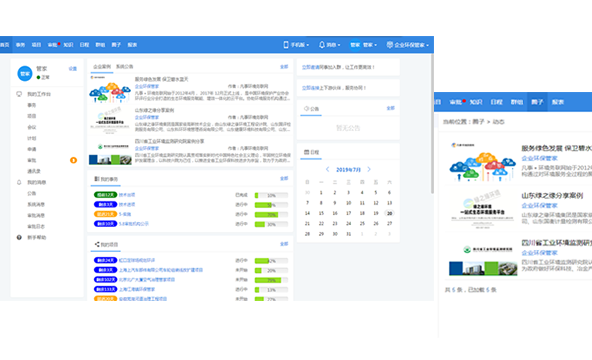Click the round blue user avatar in sidebar
The width and height of the screenshot is (592, 360).
(x=25, y=74)
